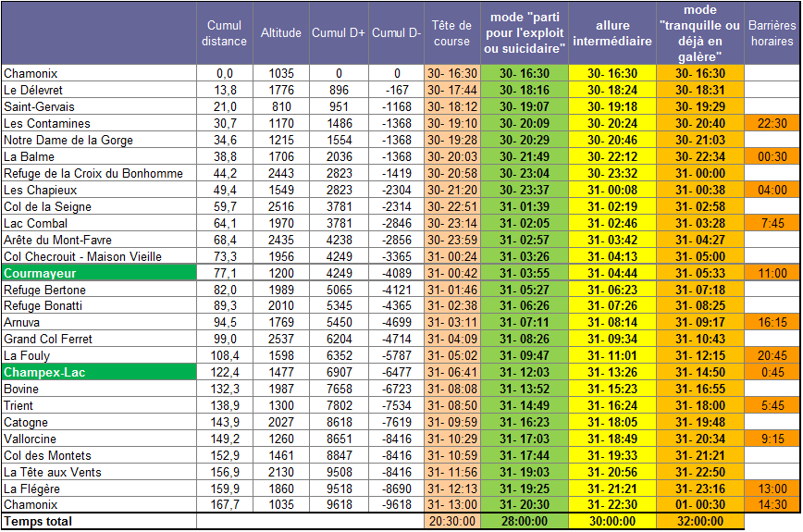Select 'Col Checrouit - Maison Vieille' cell

[x=99, y=256]
